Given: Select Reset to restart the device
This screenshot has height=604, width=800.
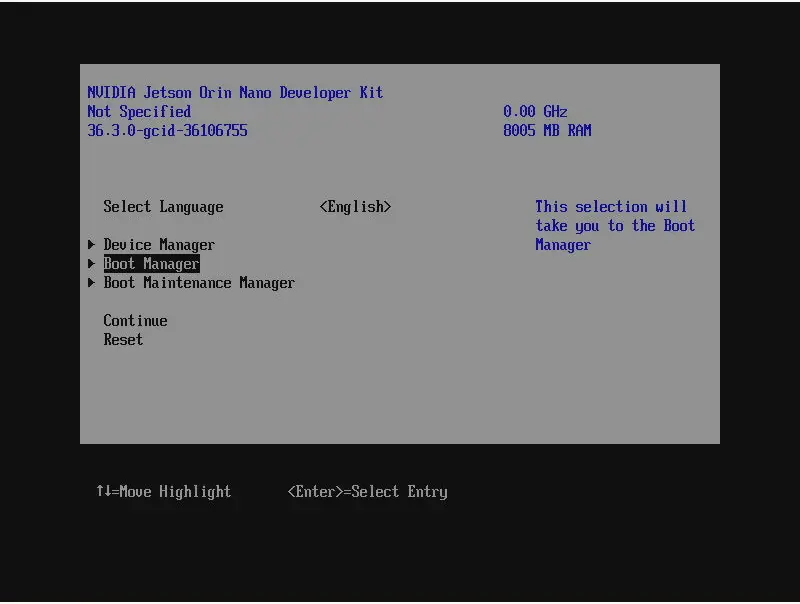Looking at the screenshot, I should [x=123, y=339].
